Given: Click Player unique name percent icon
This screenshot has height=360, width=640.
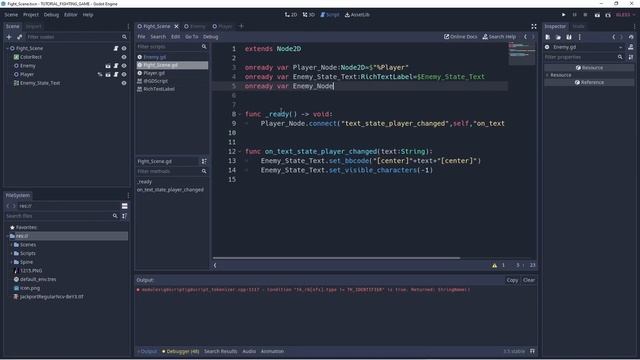Looking at the screenshot, I should point(100,74).
